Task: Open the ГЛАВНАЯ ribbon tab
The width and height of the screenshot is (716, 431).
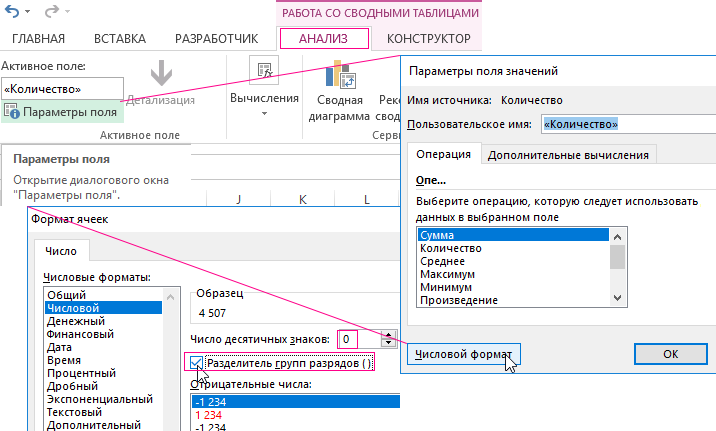Action: coord(38,39)
